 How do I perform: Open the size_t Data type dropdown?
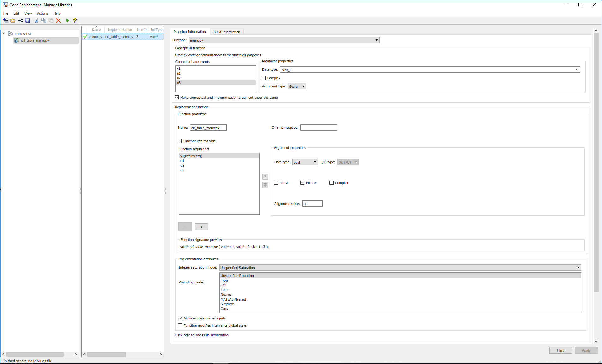[x=430, y=69]
